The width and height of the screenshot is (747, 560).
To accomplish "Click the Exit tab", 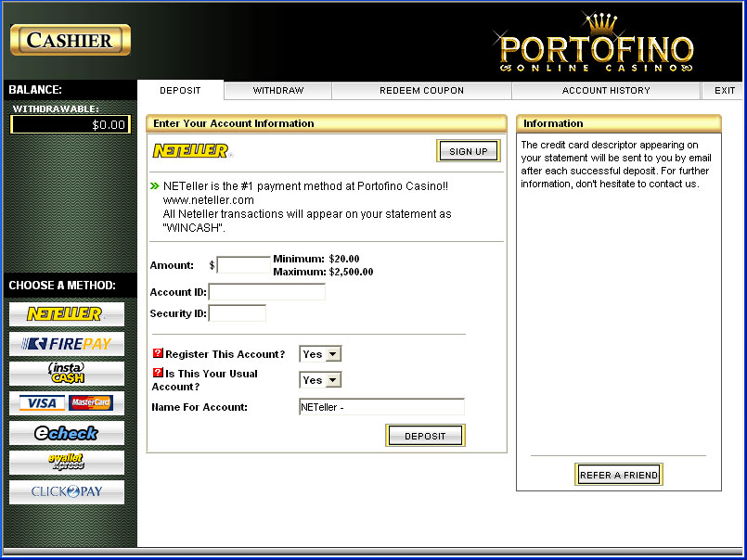I will pyautogui.click(x=725, y=91).
